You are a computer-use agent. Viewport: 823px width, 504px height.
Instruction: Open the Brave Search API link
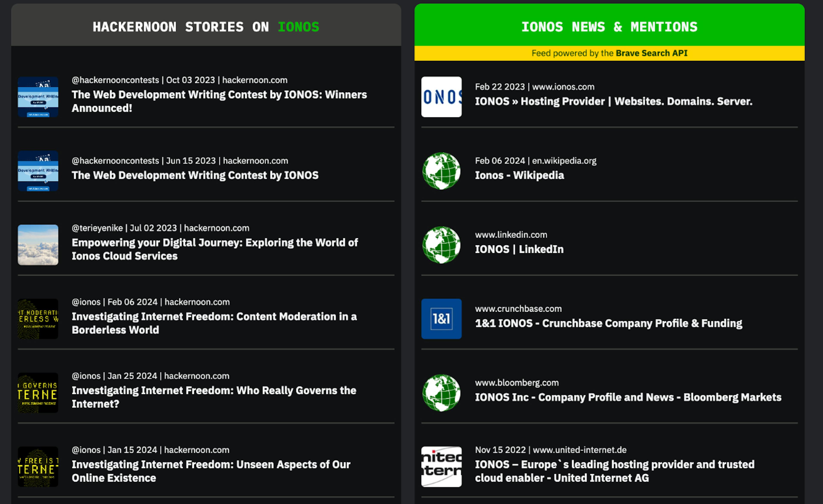651,53
